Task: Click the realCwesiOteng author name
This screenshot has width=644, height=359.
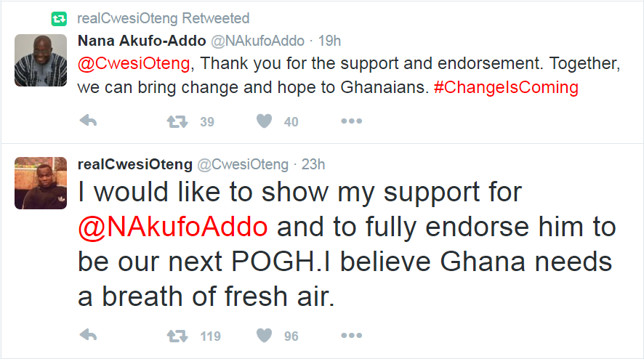Action: (134, 164)
